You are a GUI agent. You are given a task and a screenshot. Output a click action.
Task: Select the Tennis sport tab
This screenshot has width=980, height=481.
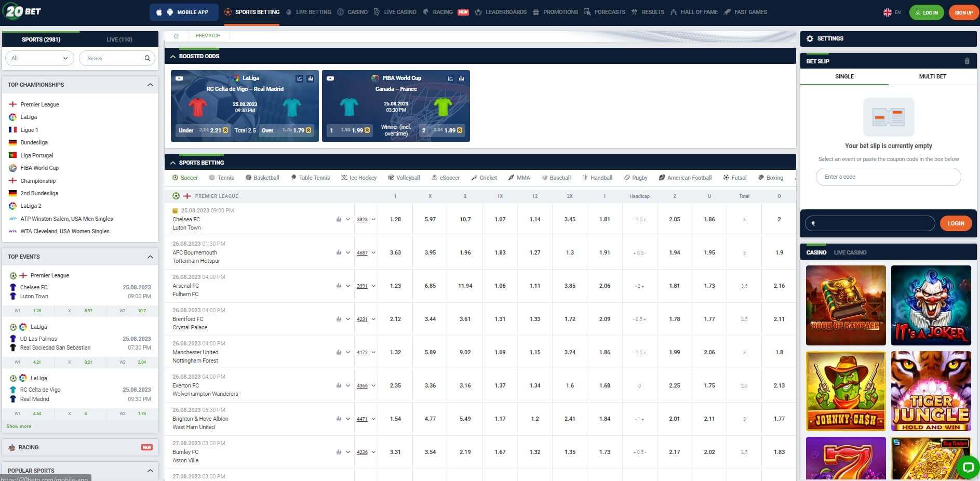tap(221, 178)
